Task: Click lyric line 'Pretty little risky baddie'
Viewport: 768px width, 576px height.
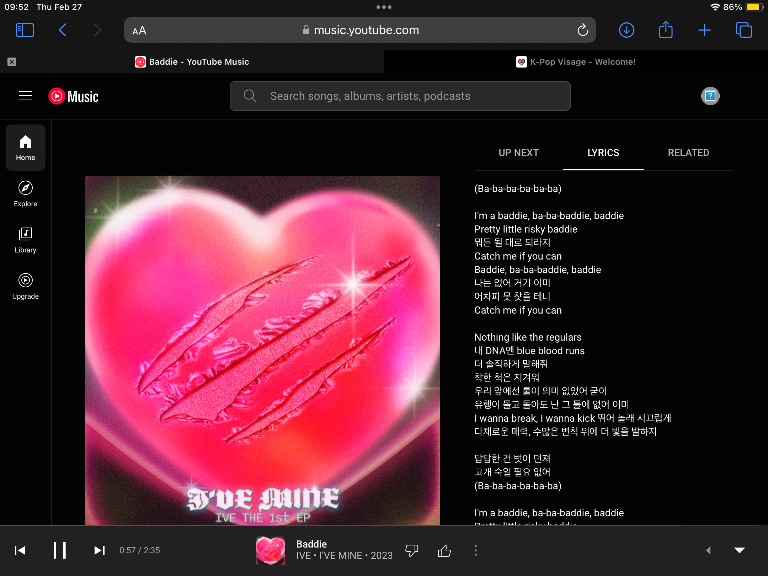Action: tap(526, 229)
